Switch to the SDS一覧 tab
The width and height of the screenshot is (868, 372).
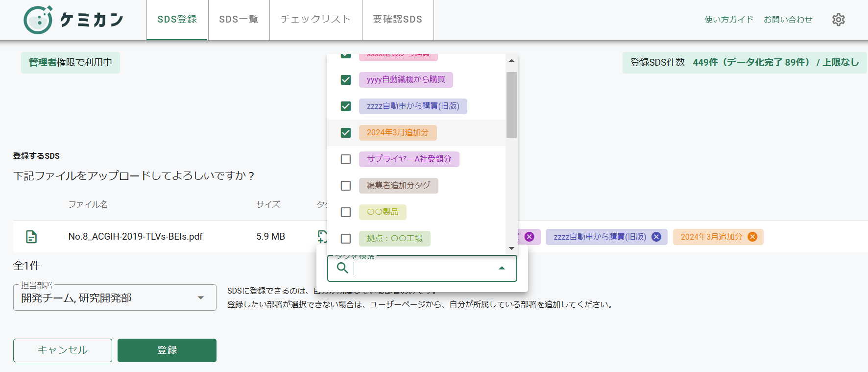click(x=239, y=20)
